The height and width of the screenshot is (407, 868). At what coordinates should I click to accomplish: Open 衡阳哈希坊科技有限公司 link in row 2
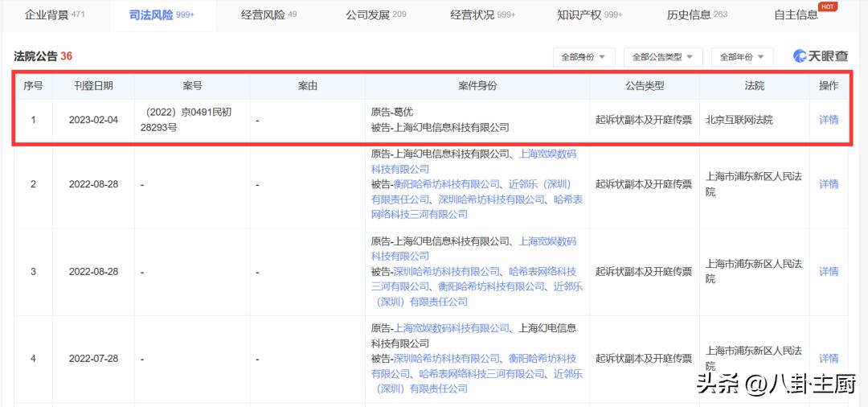[446, 184]
